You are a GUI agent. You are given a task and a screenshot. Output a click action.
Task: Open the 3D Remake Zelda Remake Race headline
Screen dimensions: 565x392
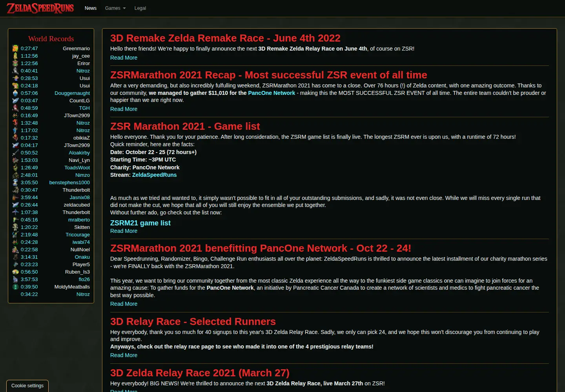click(225, 38)
